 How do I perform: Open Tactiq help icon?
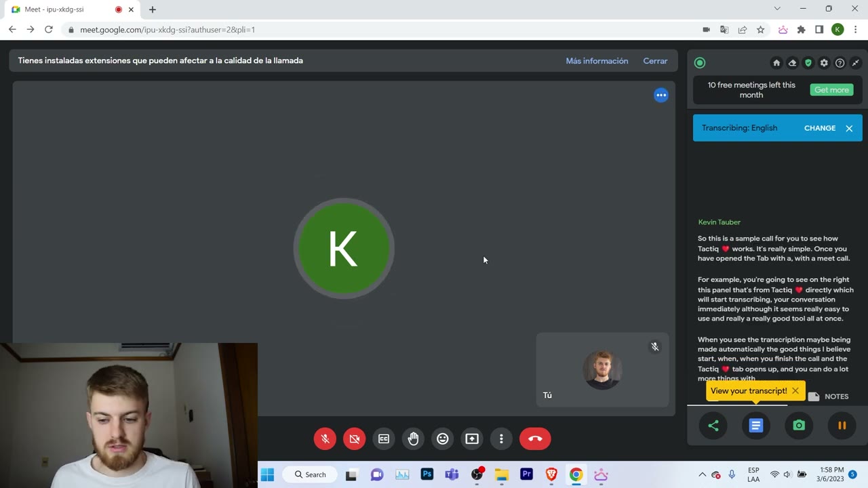point(840,63)
